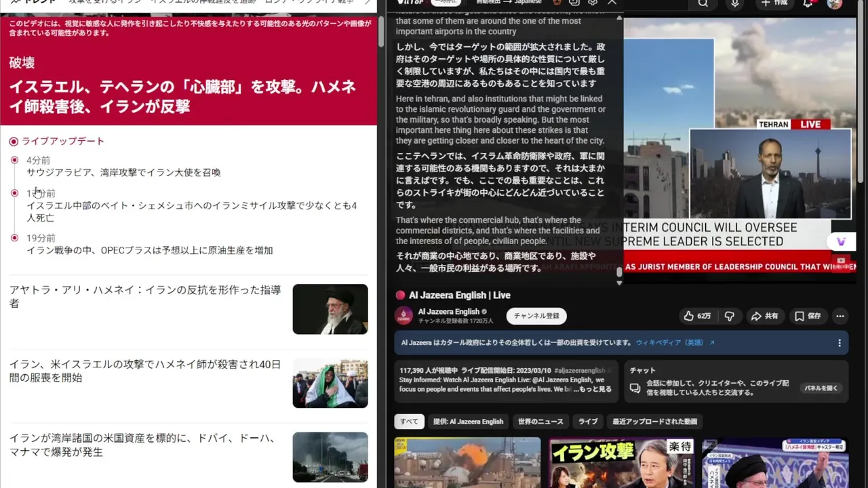Open the Al Jazeera English channel name link
Screen dimensions: 868x488
(x=448, y=312)
